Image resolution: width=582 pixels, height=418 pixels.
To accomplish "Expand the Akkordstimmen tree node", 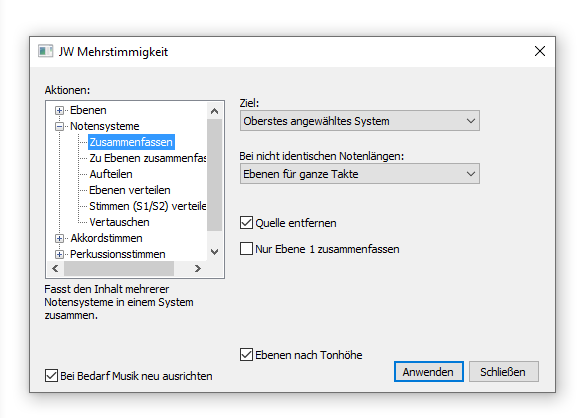I will (59, 238).
